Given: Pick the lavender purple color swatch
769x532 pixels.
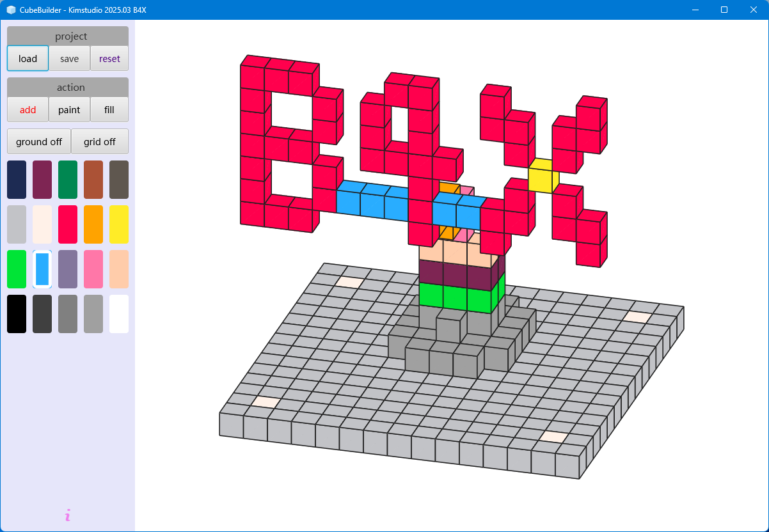Looking at the screenshot, I should (x=68, y=269).
